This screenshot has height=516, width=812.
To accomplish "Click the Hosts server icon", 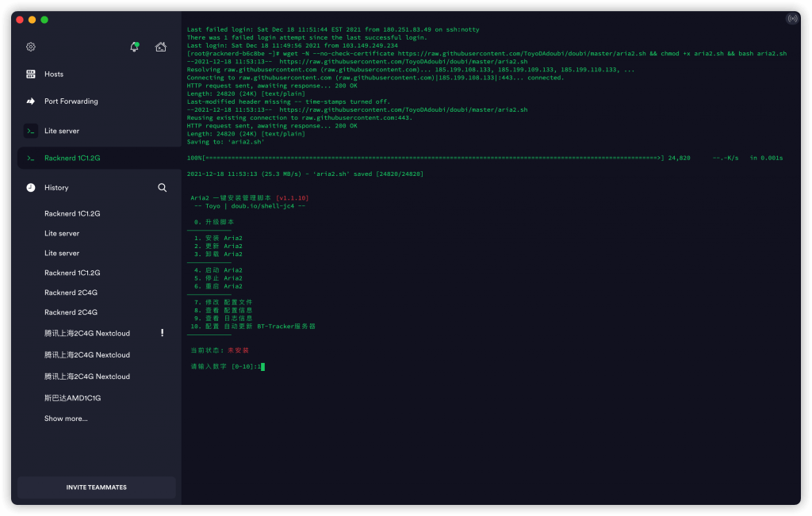I will [x=31, y=75].
